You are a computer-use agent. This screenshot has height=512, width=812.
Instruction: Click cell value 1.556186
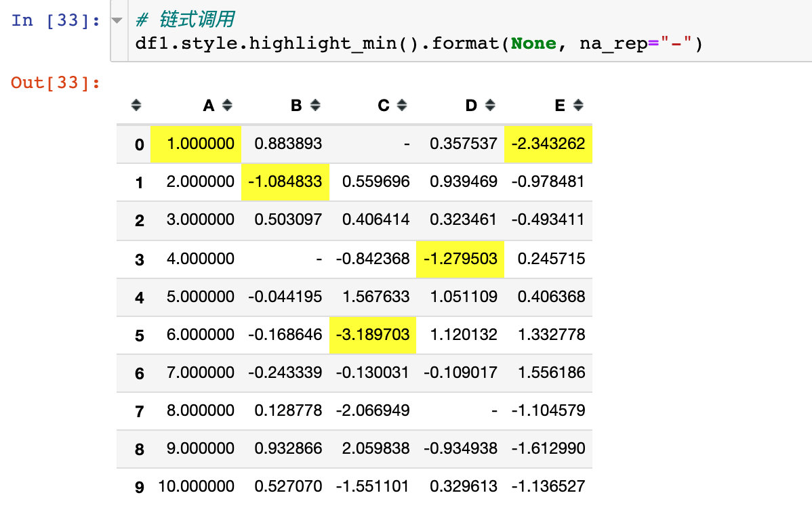click(x=551, y=372)
